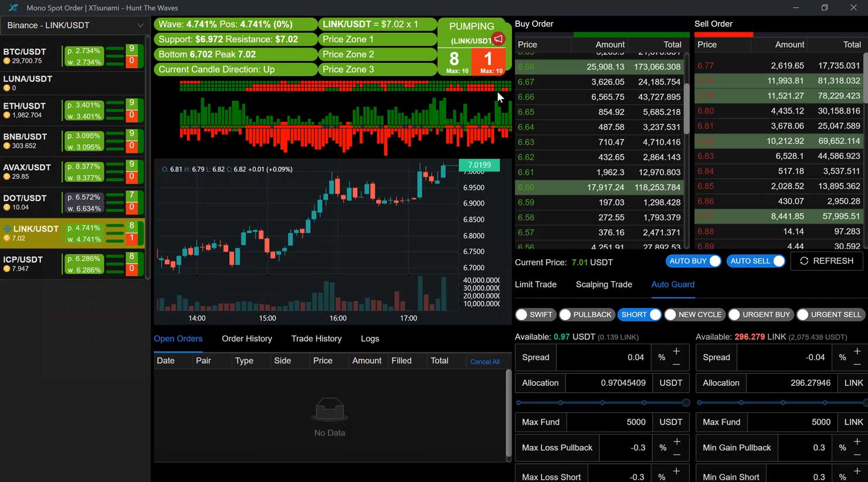Click the Open Orders table scrollbar
The width and height of the screenshot is (868, 482).
pos(508,414)
